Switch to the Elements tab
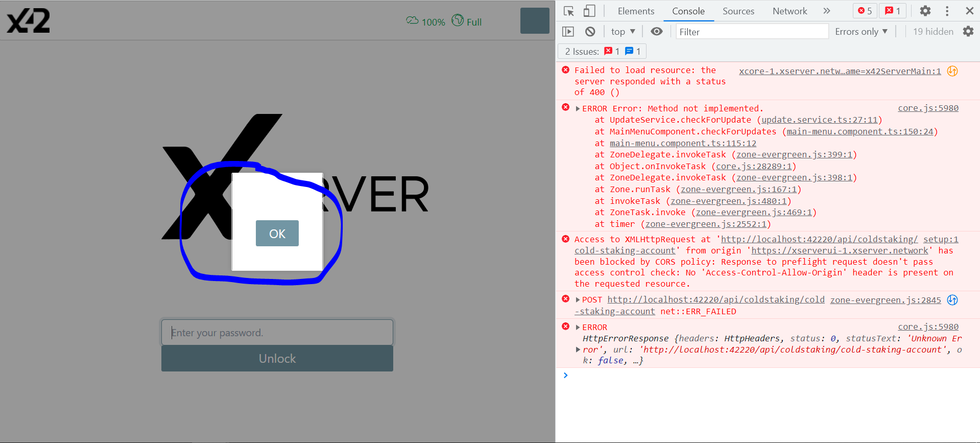Screen dimensions: 980x443 636,11
